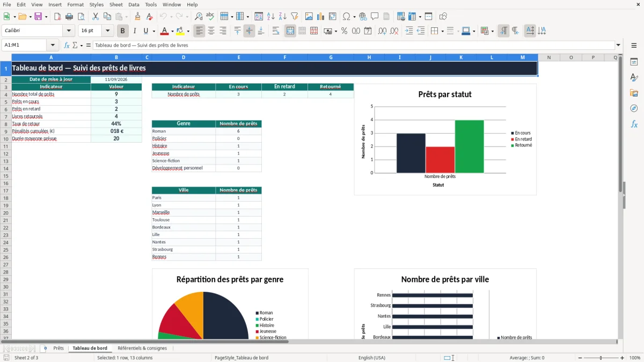This screenshot has width=644, height=362.
Task: Apply yellow background color swatch
Action: tap(180, 31)
